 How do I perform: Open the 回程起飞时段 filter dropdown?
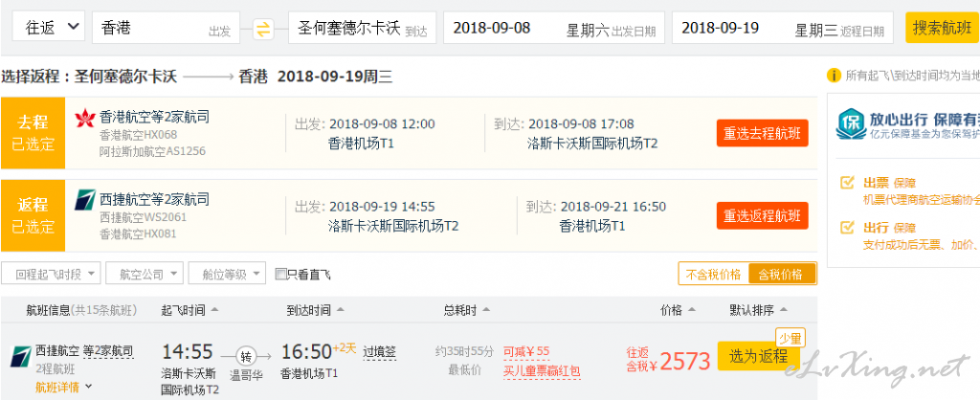coord(52,274)
